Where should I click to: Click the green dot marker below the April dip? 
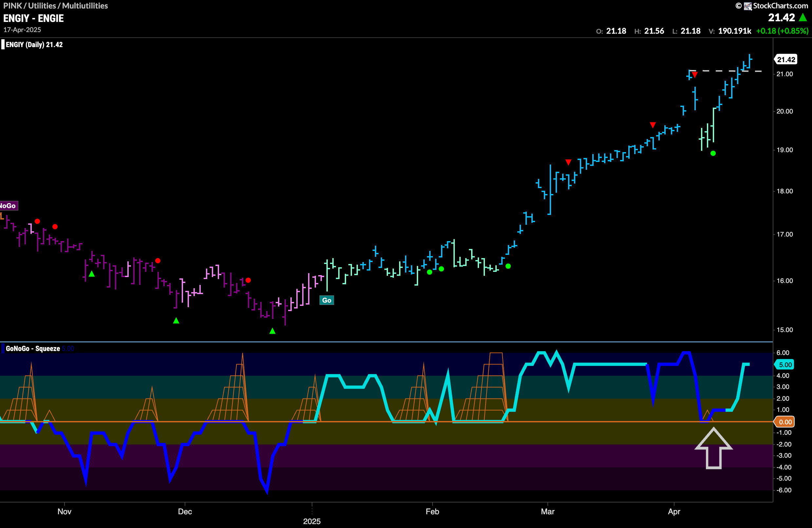713,153
